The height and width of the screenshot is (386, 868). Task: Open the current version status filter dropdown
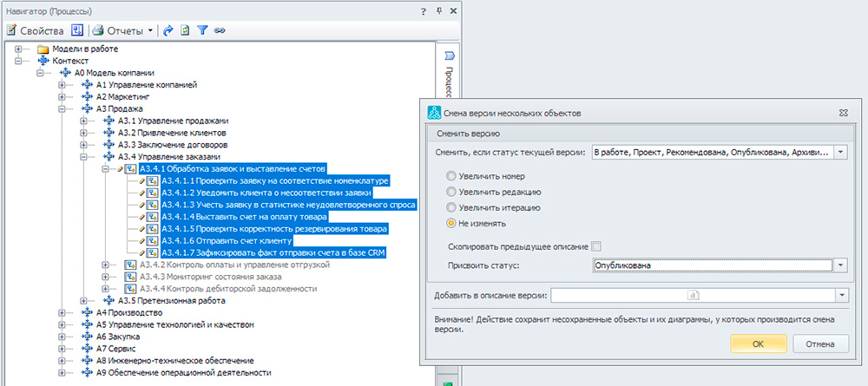841,153
